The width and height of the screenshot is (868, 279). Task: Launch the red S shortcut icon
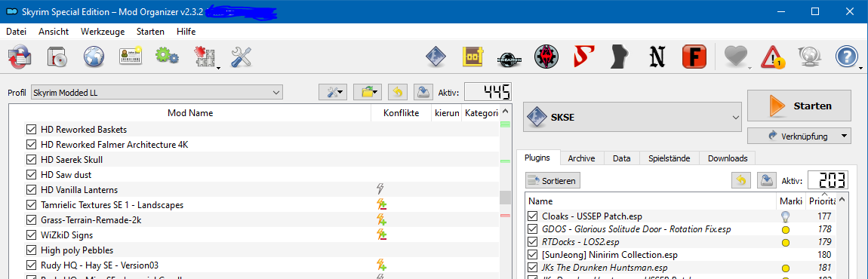(583, 56)
